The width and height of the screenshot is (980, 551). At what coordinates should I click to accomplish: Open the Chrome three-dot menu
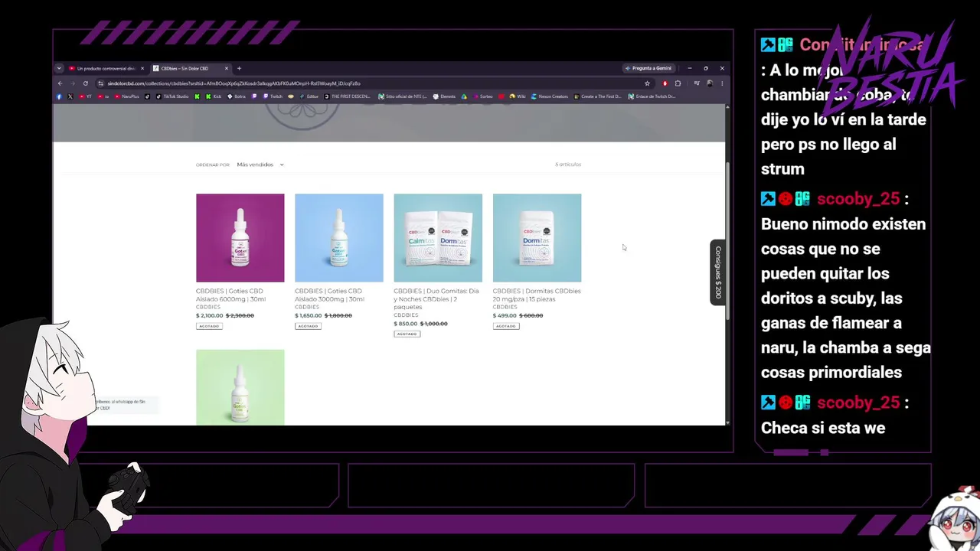pos(721,83)
